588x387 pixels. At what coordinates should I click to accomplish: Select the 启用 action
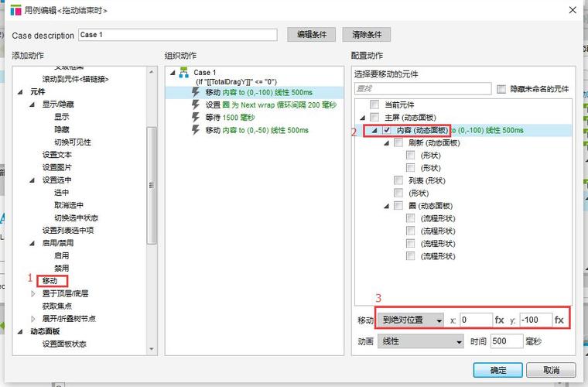[61, 255]
